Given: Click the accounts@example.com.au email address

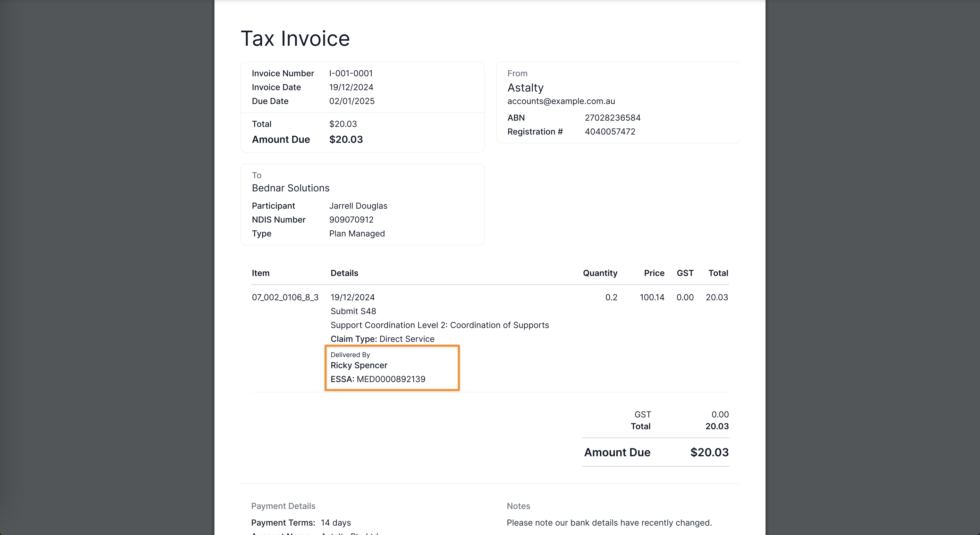Looking at the screenshot, I should [561, 101].
